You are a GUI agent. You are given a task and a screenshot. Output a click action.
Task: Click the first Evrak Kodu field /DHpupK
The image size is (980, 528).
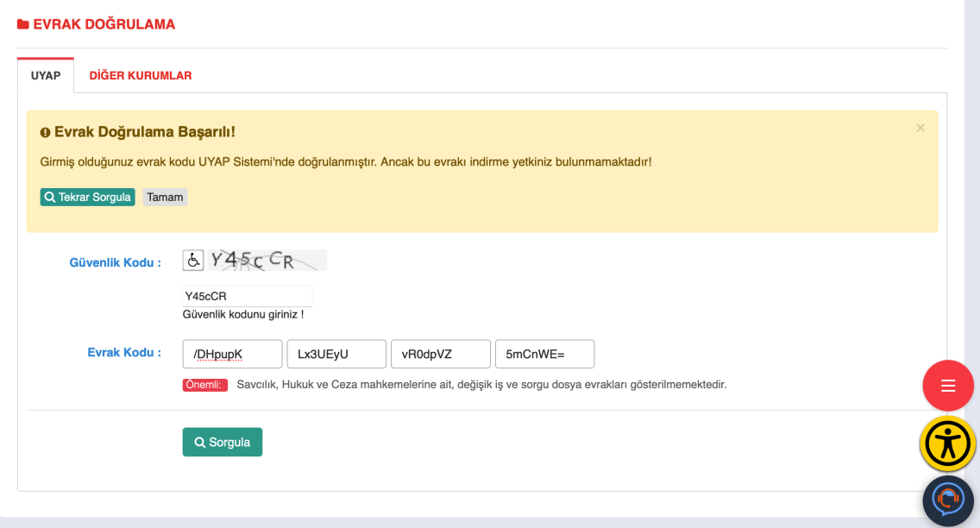232,354
